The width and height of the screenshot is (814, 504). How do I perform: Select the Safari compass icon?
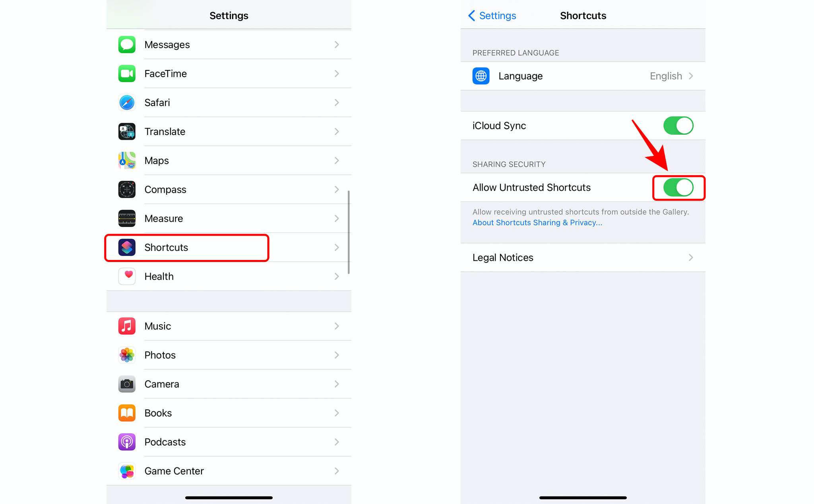[x=127, y=103]
